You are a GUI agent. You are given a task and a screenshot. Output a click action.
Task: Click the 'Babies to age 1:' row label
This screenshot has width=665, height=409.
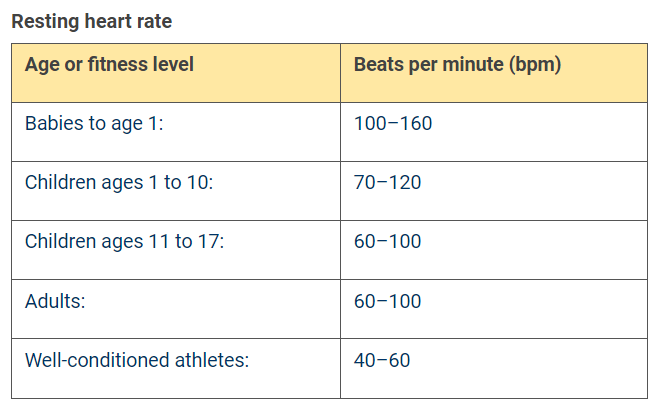click(94, 124)
